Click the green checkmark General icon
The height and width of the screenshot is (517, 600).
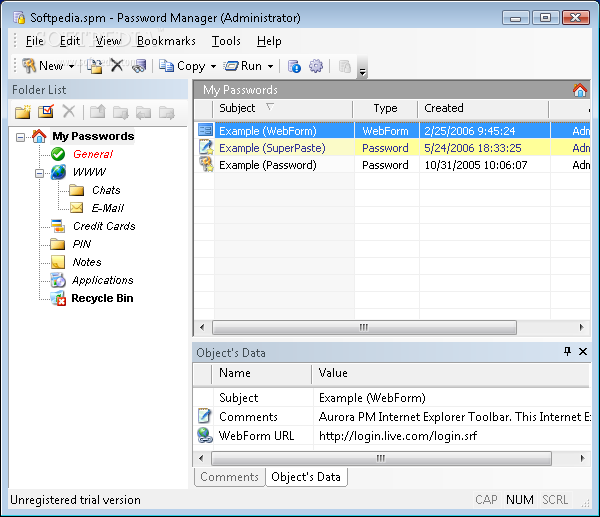coord(58,154)
